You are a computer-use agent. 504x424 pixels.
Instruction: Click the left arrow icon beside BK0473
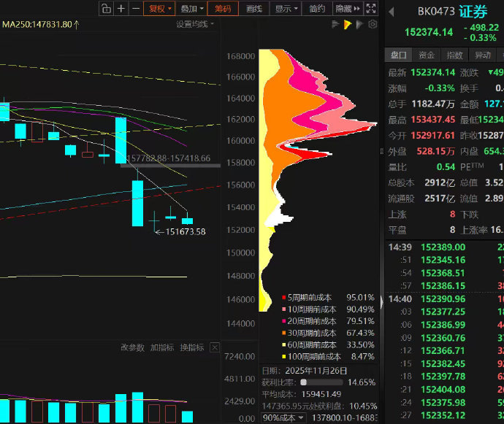click(391, 12)
